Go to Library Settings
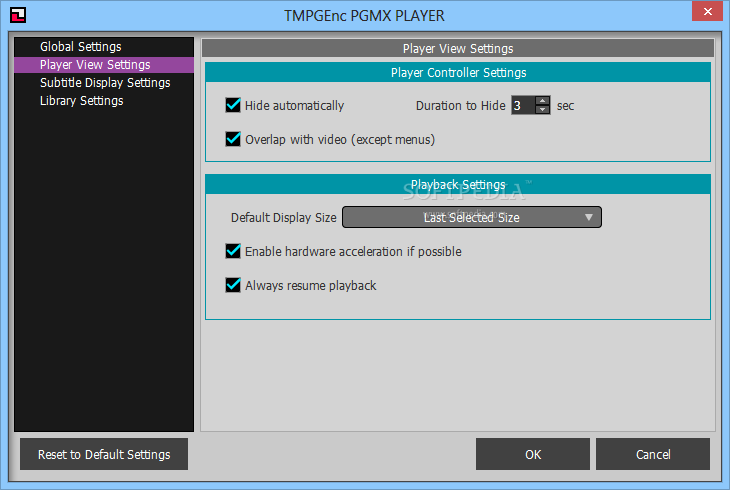 coord(104,101)
